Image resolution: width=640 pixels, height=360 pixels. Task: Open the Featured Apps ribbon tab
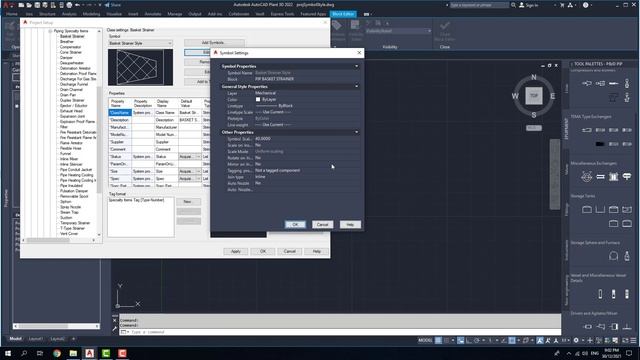pos(313,14)
